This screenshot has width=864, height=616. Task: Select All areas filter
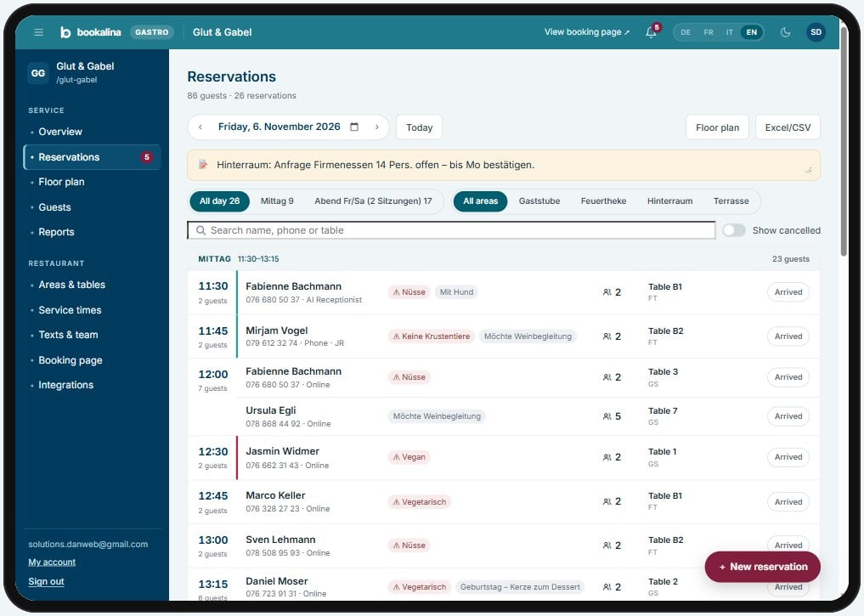coord(480,201)
